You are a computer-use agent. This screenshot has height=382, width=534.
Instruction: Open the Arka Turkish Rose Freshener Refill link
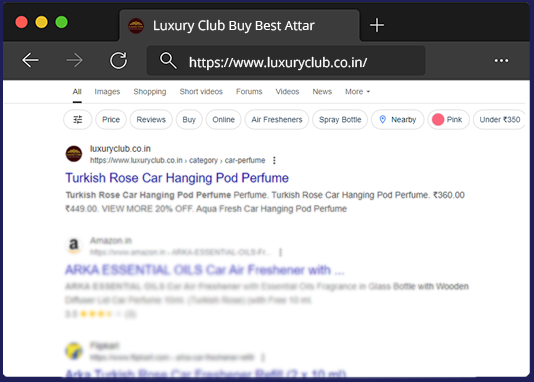click(206, 373)
